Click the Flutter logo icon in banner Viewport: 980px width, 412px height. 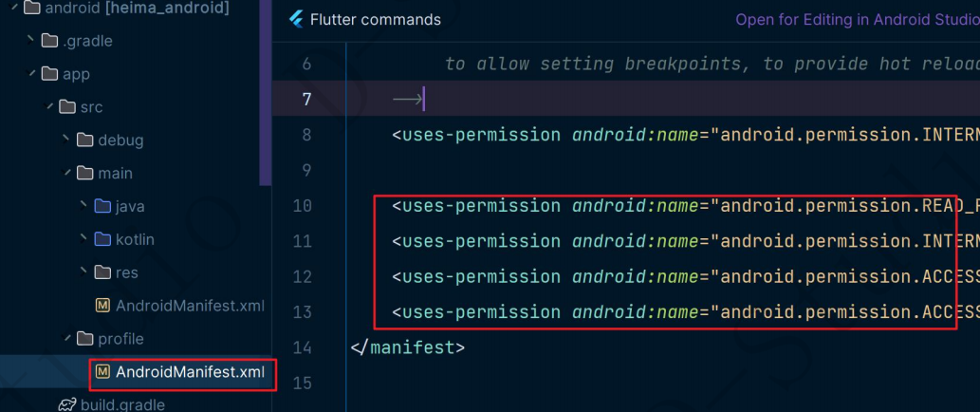(296, 19)
